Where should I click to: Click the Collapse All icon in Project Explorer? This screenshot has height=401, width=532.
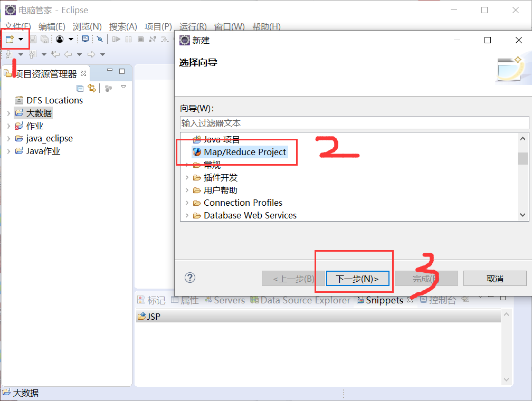pyautogui.click(x=80, y=89)
